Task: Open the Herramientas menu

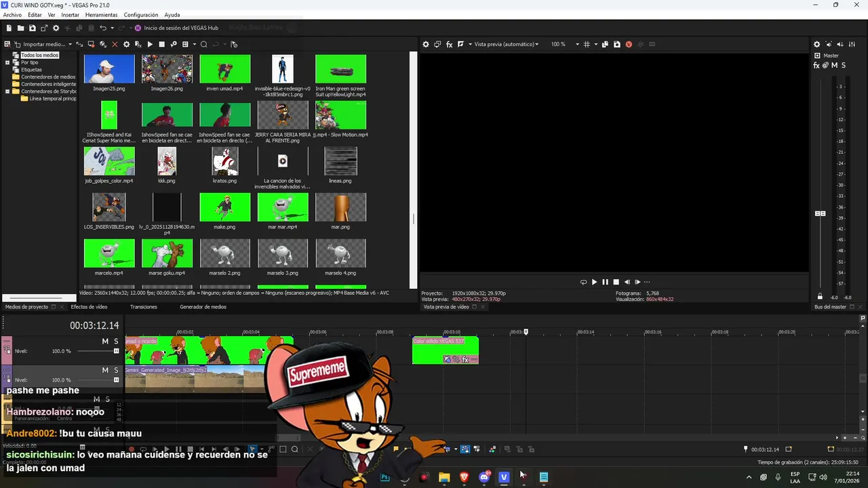Action: point(101,15)
